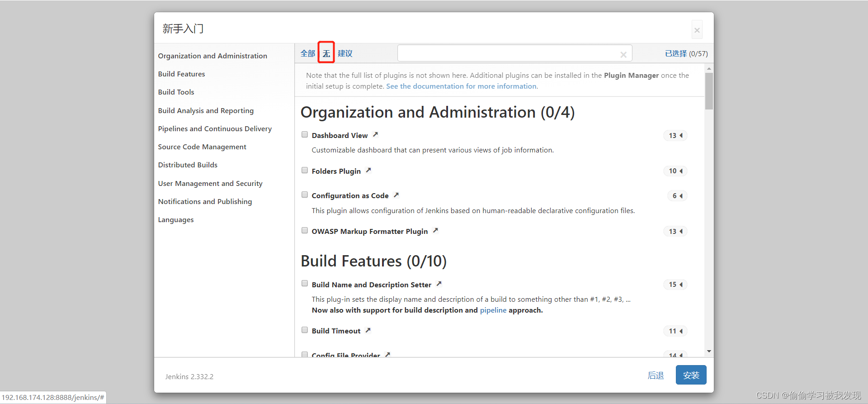Enable the Build Timeout plugin checkbox

[x=305, y=330]
